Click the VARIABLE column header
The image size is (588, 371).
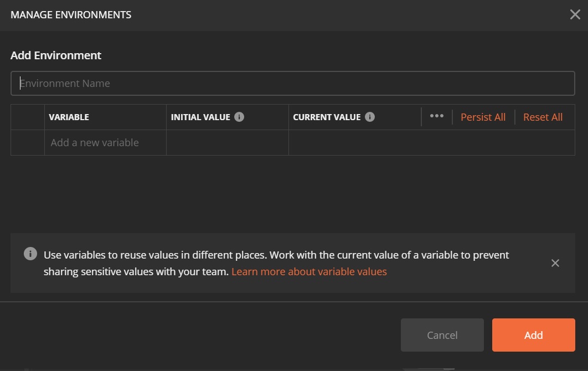click(x=69, y=117)
